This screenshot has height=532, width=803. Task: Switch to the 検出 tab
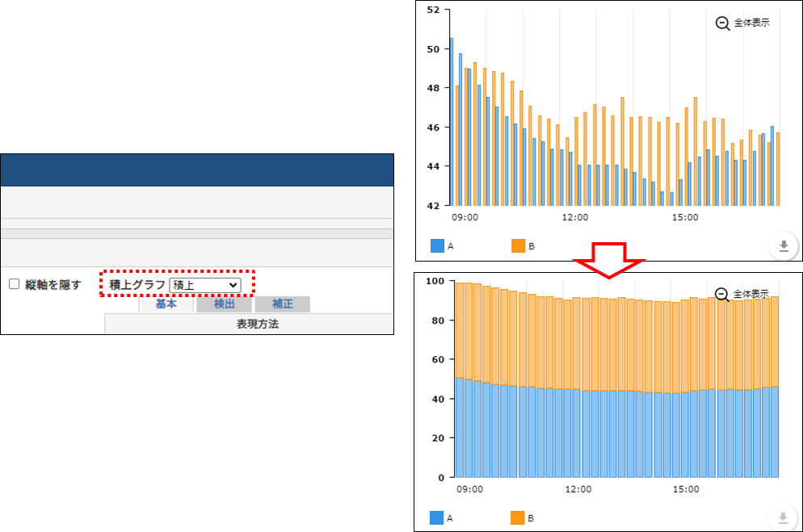[225, 304]
